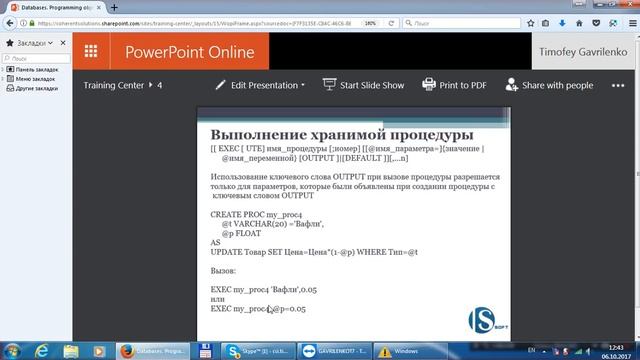Show site information icon
Image resolution: width=640 pixels, height=360 pixels.
(23, 23)
